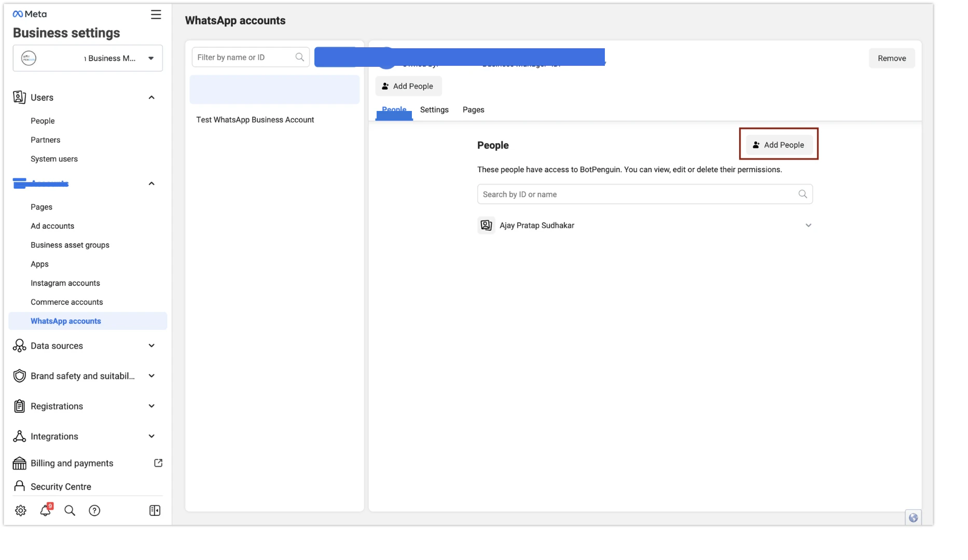This screenshot has width=968, height=560.
Task: Click the Data sources icon
Action: pos(19,346)
